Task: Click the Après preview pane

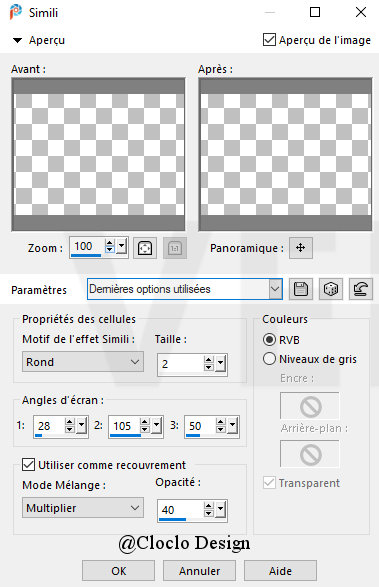Action: pyautogui.click(x=285, y=154)
